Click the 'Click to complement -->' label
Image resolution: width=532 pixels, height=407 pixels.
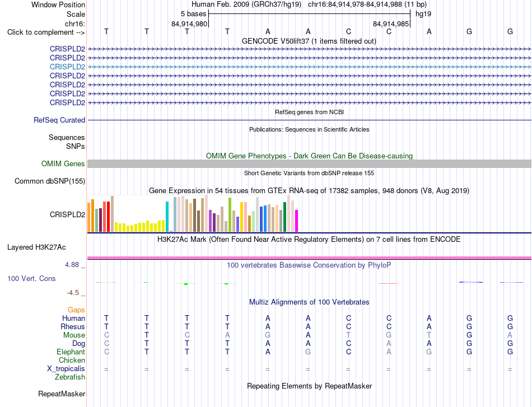click(x=46, y=32)
